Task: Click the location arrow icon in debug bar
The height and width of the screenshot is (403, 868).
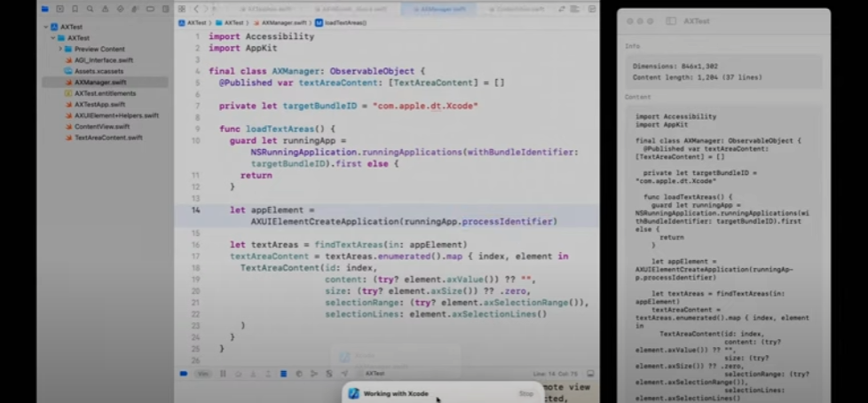Action: click(343, 374)
